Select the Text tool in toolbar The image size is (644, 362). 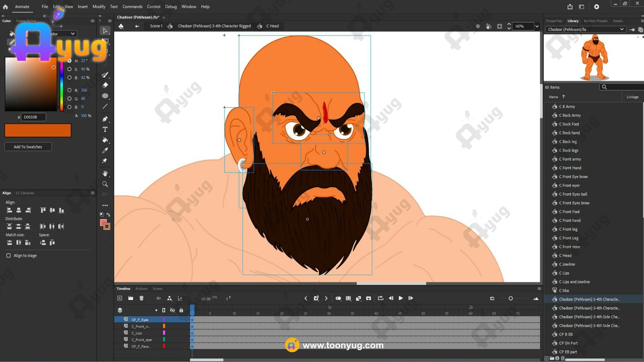tap(105, 130)
